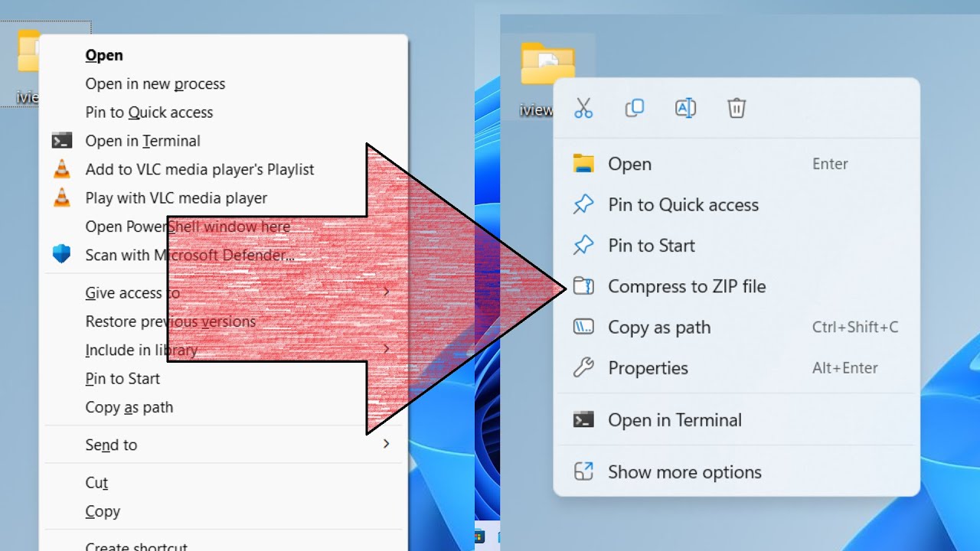Open Properties in the new menu
Image resolution: width=980 pixels, height=551 pixels.
[648, 368]
